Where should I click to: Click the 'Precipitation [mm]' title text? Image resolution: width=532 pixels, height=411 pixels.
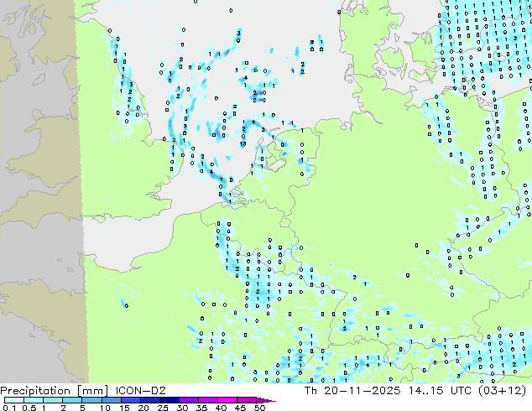(x=54, y=391)
